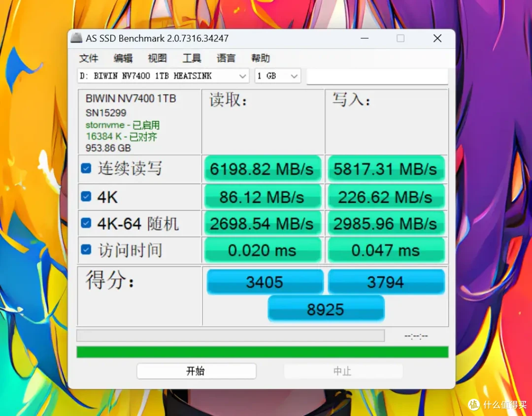This screenshot has width=532, height=416.
Task: Uncheck the 4K test checkbox
Action: [86, 196]
